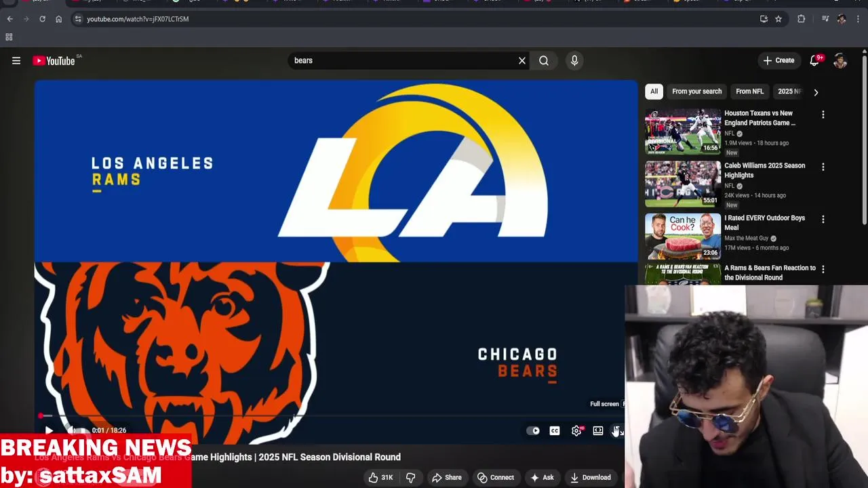
Task: Open YouTube account avatar menu
Action: click(840, 61)
